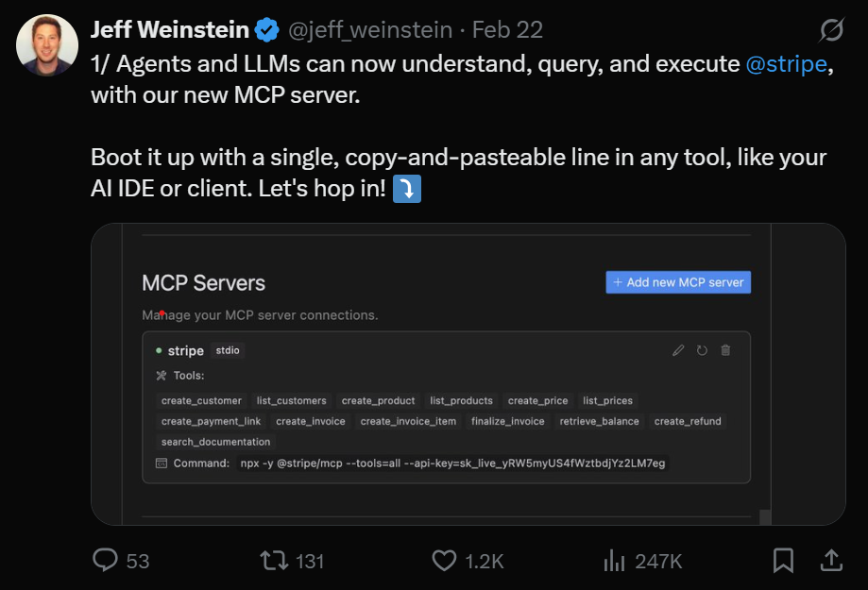The height and width of the screenshot is (590, 868).
Task: Click the trash delete icon for stripe
Action: coord(725,350)
